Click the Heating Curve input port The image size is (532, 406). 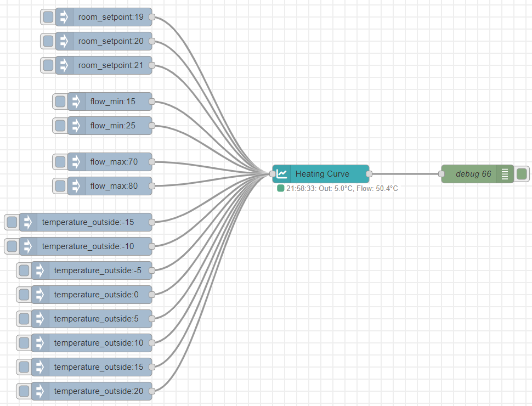273,174
